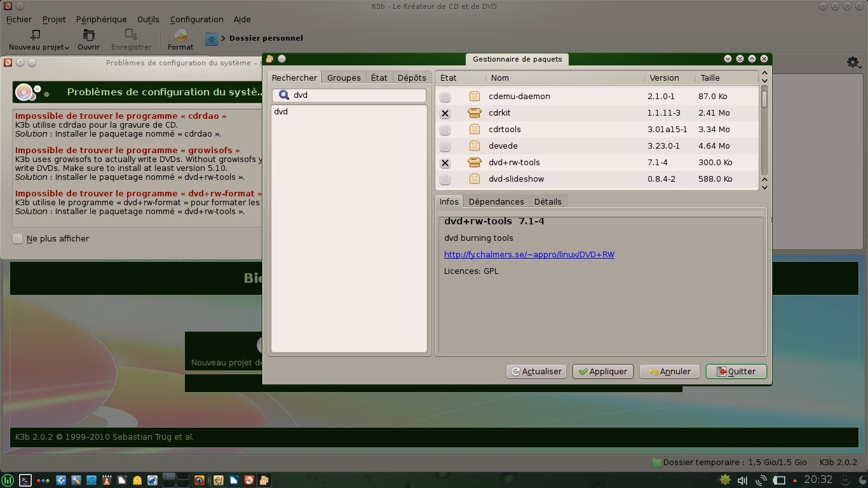Image resolution: width=868 pixels, height=488 pixels.
Task: Toggle the cdemu-daemon package checkbox
Action: (x=445, y=97)
